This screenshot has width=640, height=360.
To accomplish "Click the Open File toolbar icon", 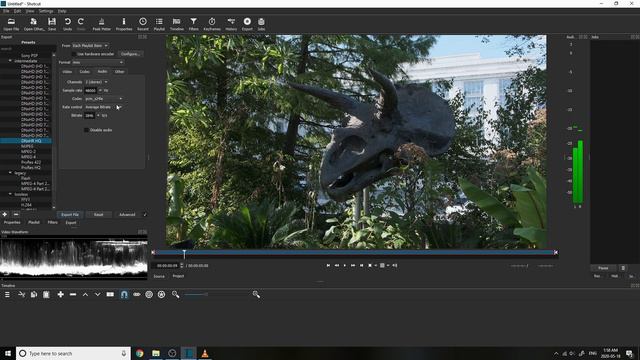I will point(11,24).
